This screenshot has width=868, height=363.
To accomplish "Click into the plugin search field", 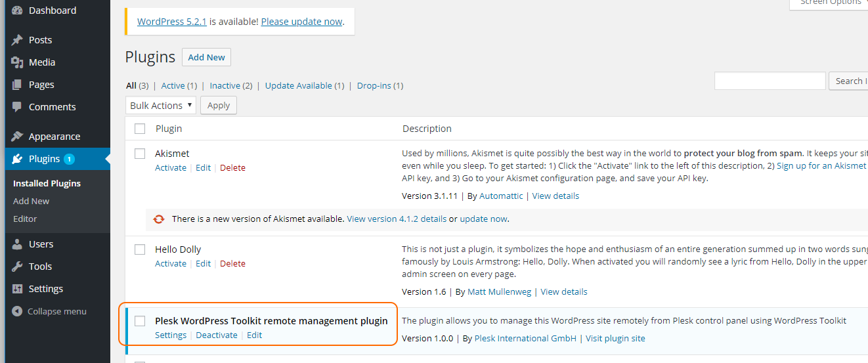I will pos(770,81).
